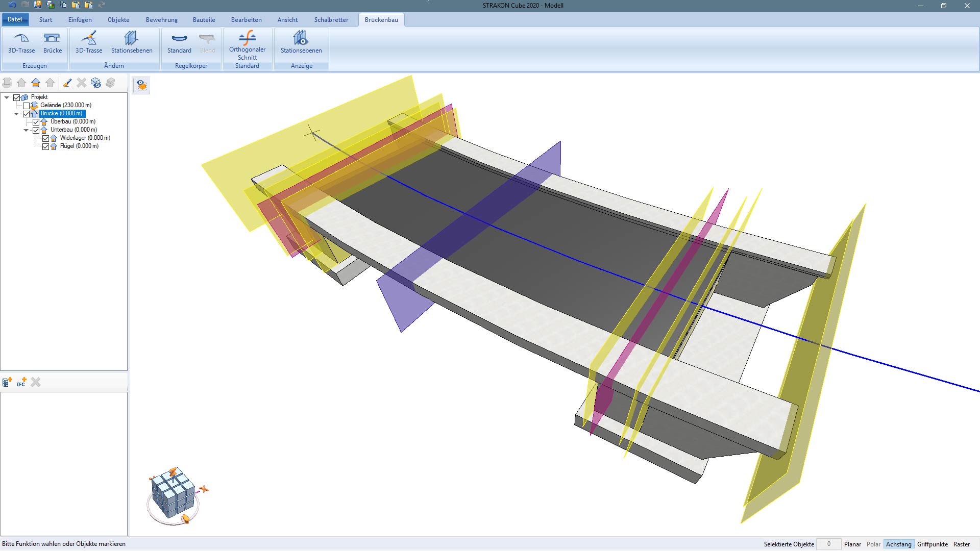Select the Gelände (230.000 m) tree row
Screen dimensions: 980x551
coord(66,105)
